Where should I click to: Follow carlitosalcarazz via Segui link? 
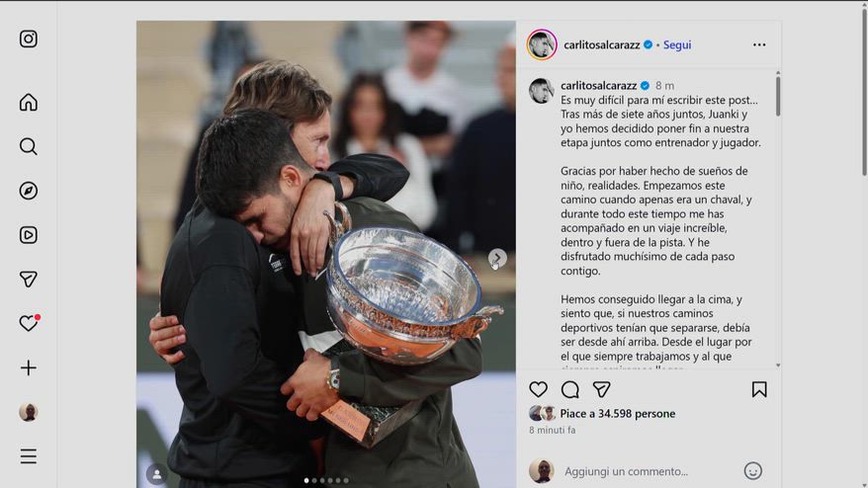(x=677, y=44)
